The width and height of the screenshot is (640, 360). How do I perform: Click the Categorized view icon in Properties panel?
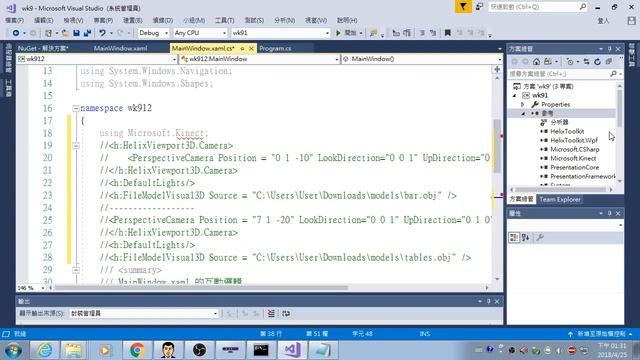click(514, 237)
